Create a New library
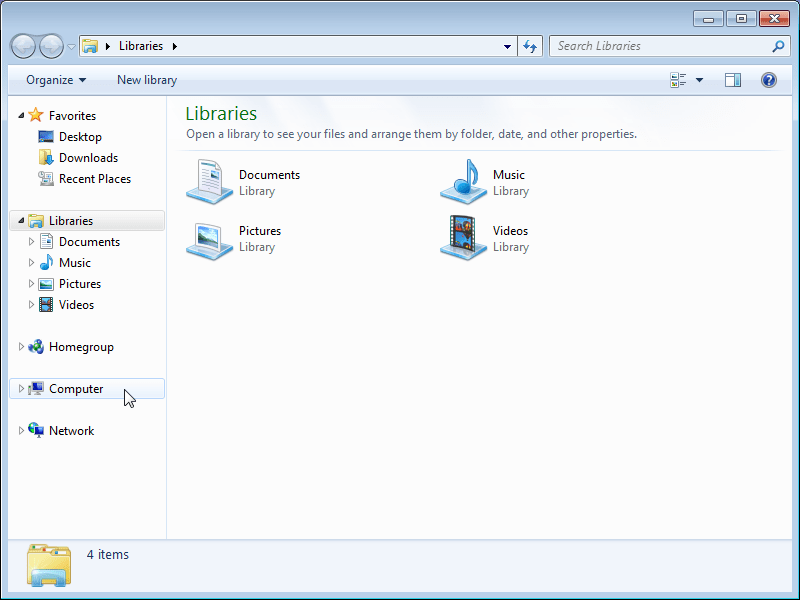 click(147, 80)
